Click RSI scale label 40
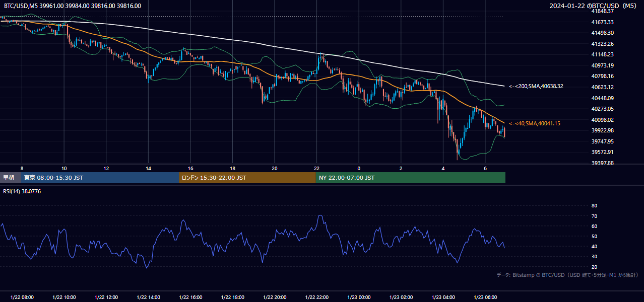The height and width of the screenshot is (302, 644). [594, 246]
